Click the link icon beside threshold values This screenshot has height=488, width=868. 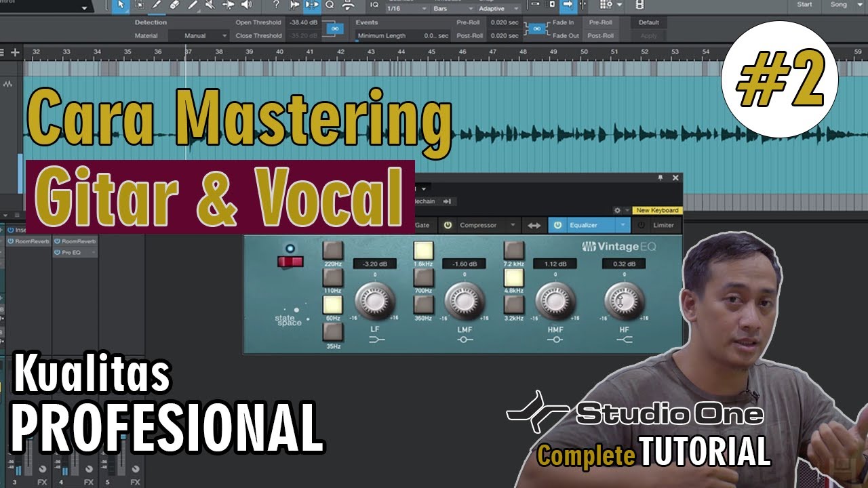coord(334,28)
